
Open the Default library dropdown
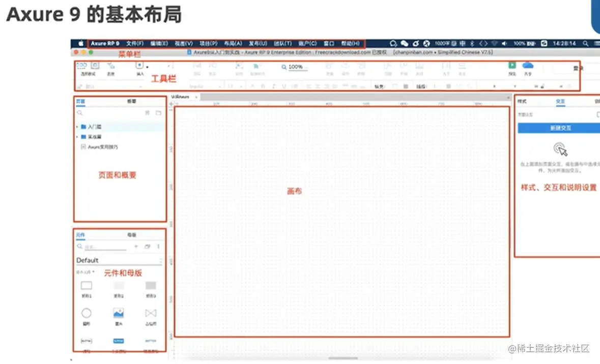(119, 260)
